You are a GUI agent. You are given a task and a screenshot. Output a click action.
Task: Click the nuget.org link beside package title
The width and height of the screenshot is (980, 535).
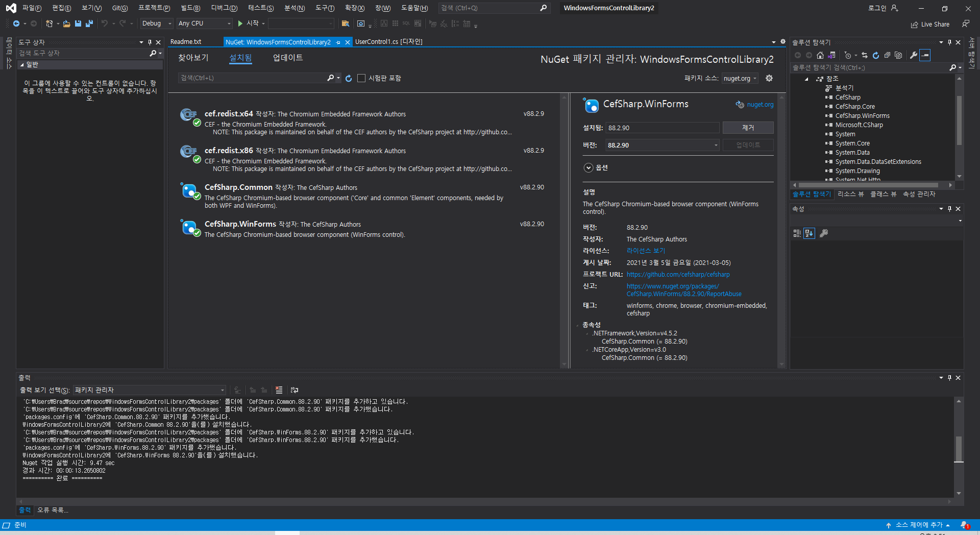[760, 105]
